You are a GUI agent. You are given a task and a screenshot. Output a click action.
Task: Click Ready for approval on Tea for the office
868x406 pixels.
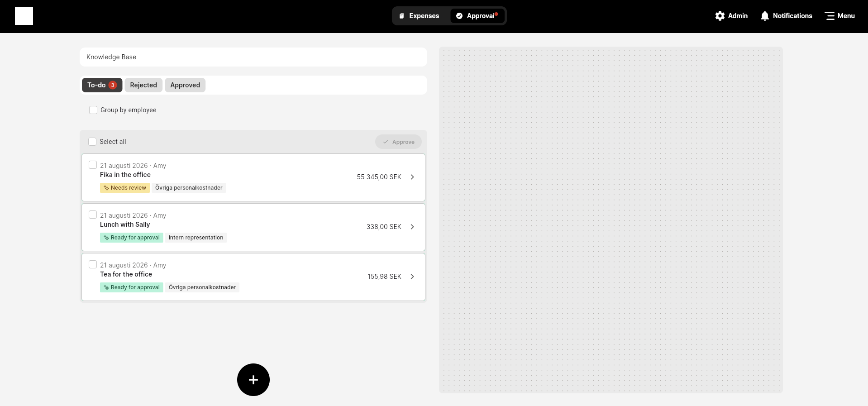click(132, 287)
